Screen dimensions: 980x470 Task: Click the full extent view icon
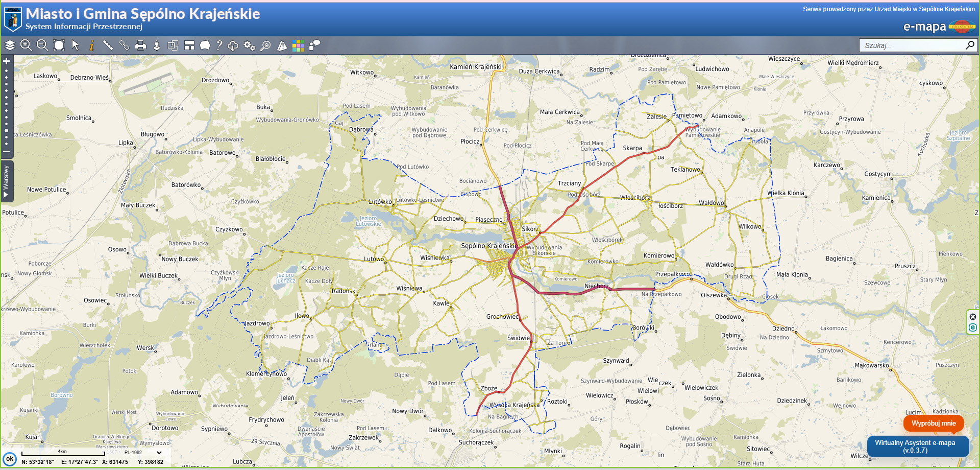(59, 45)
